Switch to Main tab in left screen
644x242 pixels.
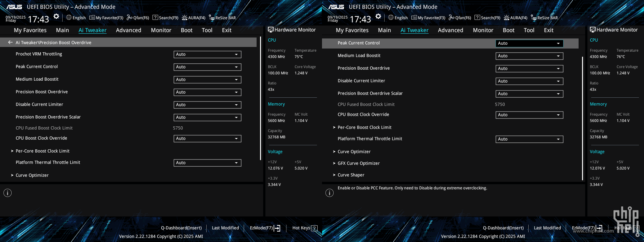click(x=63, y=30)
